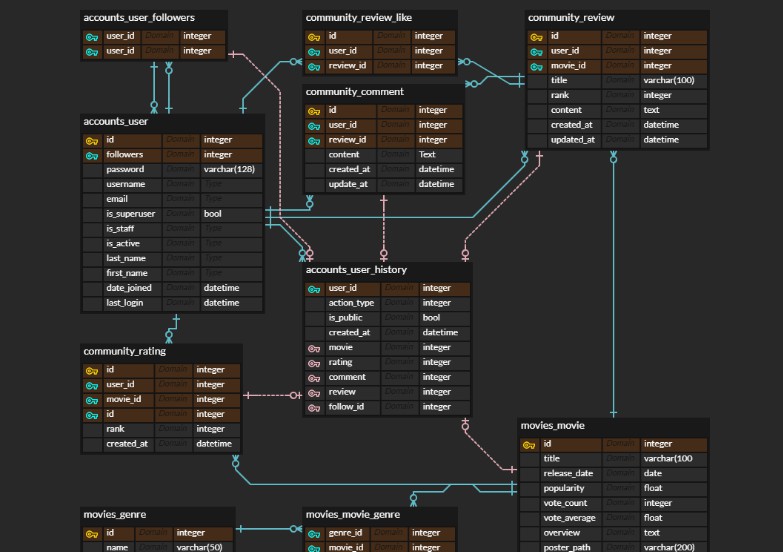
Task: Click the key icon beside followers in accounts_user
Action: [x=92, y=155]
